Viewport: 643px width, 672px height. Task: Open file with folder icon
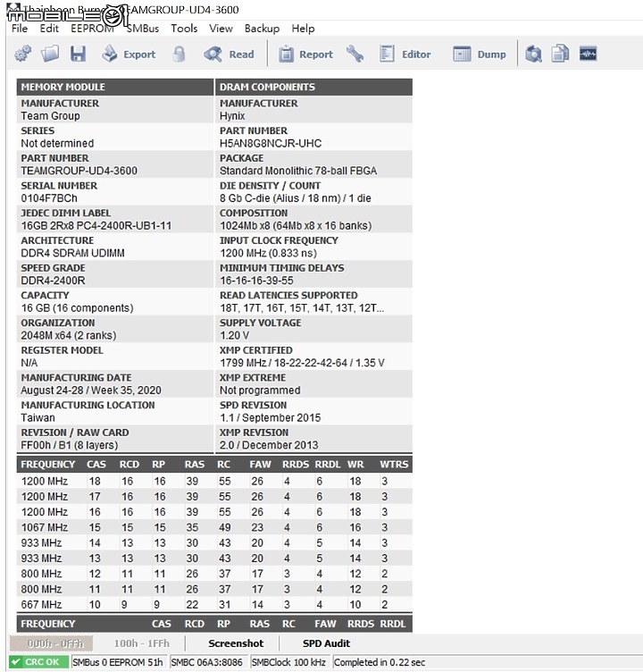(50, 54)
